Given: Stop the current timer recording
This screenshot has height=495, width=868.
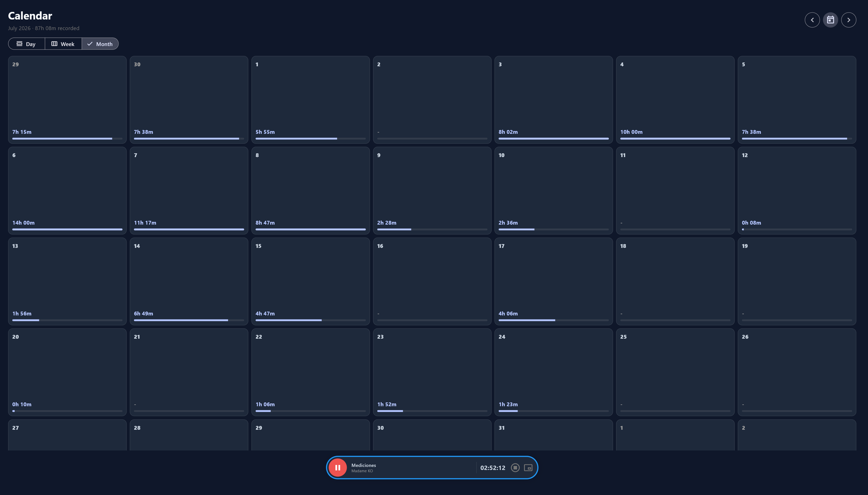Looking at the screenshot, I should 515,467.
